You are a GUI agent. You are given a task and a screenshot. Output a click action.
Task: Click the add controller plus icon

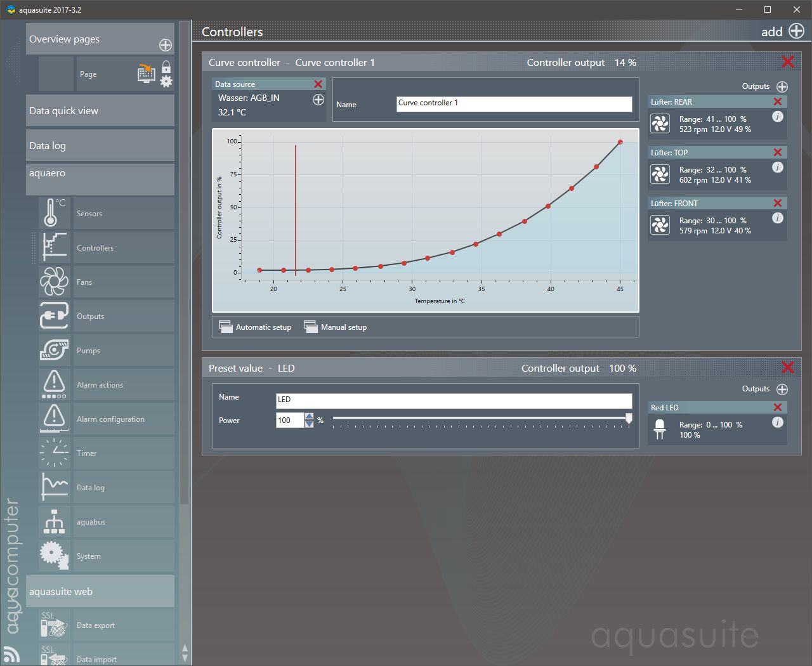796,31
